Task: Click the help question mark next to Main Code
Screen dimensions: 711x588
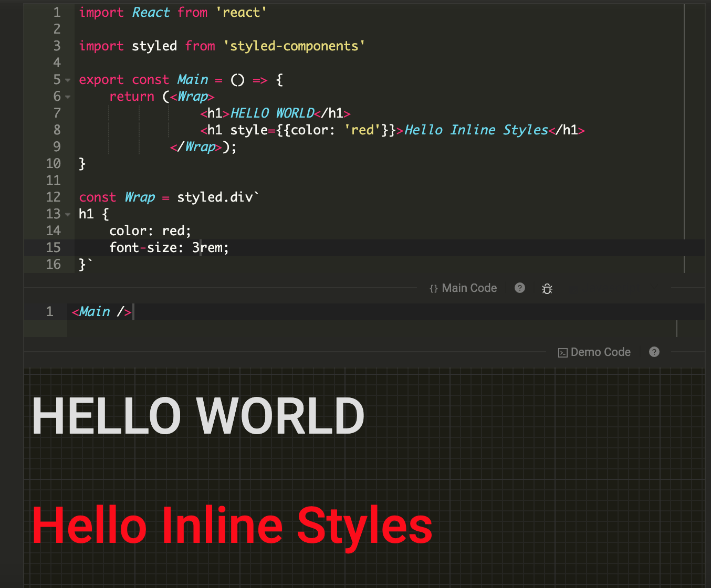Action: [x=519, y=288]
